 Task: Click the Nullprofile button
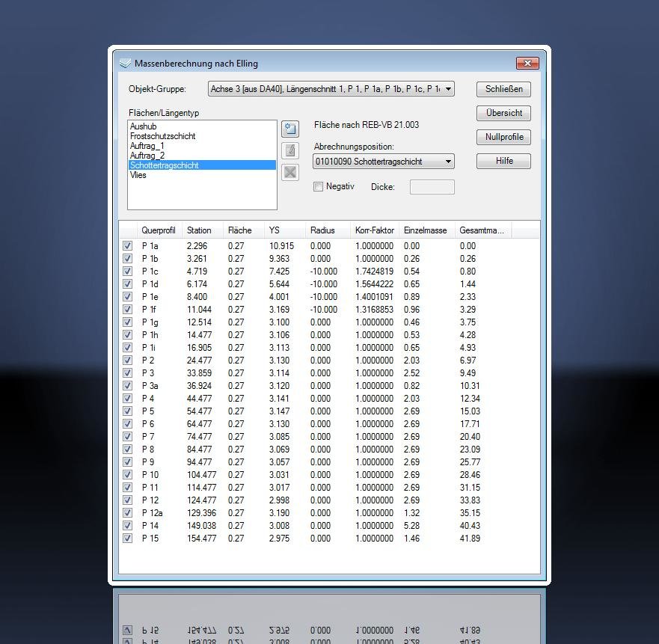(503, 137)
